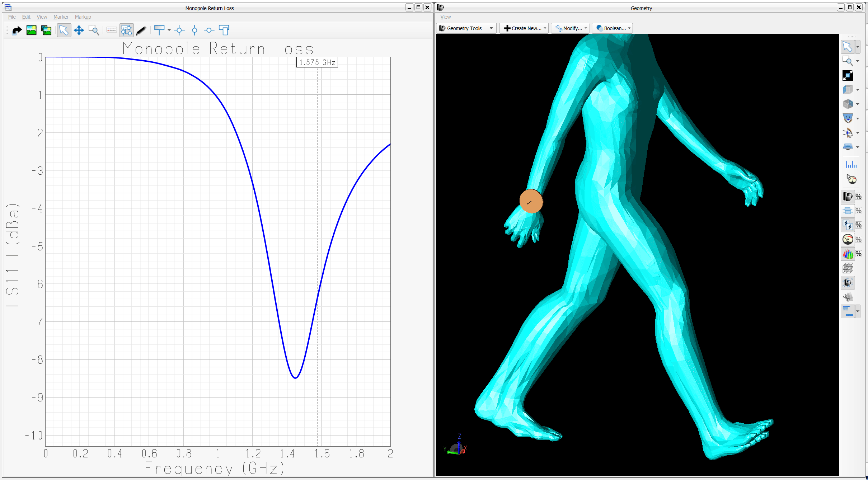Select the zoom-to-region magnifier tool in graph toolbar

point(94,30)
